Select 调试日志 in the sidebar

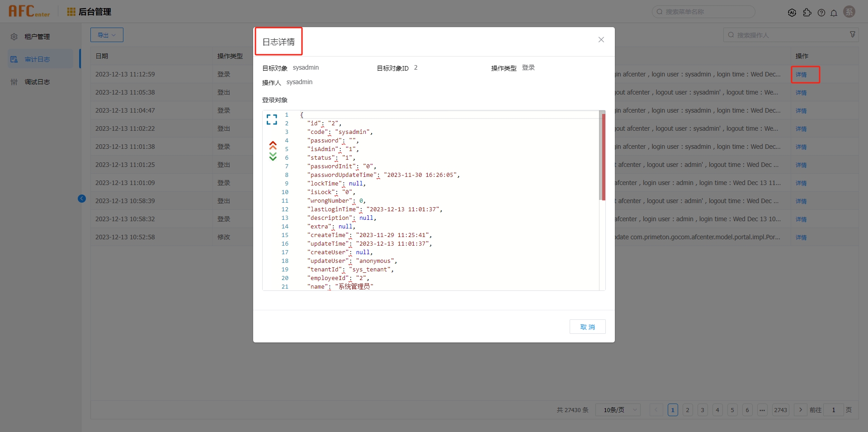(x=37, y=82)
